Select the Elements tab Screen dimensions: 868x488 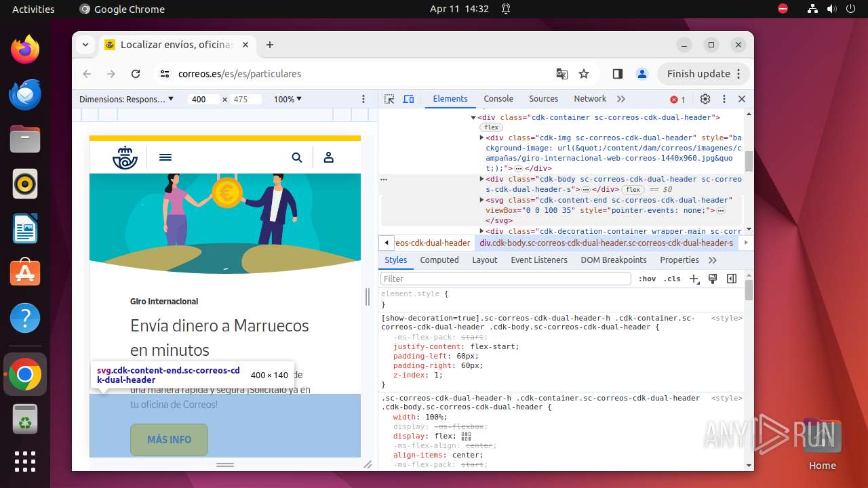tap(450, 99)
